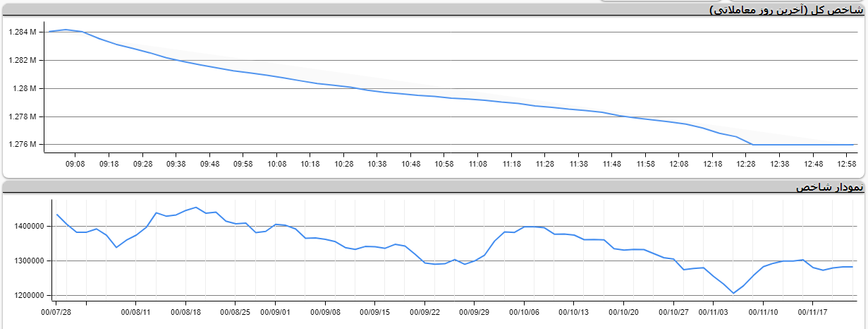Image resolution: width=868 pixels, height=329 pixels.
Task: Click the 12:58 time label
Action: pos(846,164)
